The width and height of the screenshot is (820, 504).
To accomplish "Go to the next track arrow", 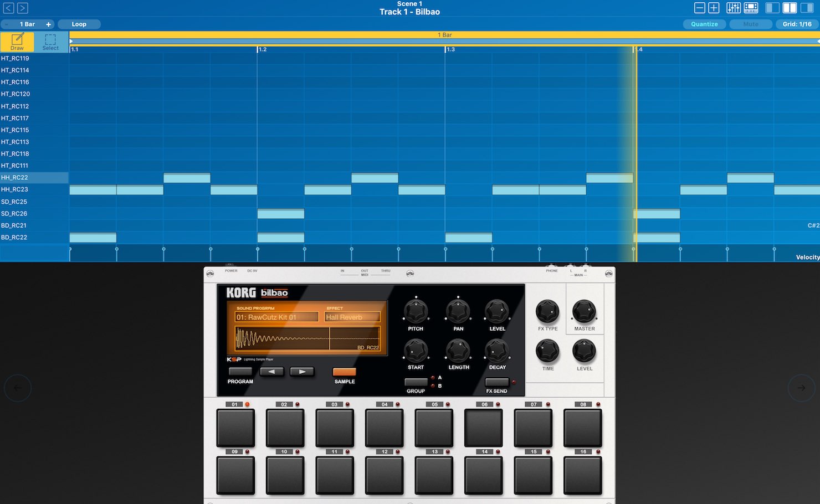I will click(x=22, y=8).
